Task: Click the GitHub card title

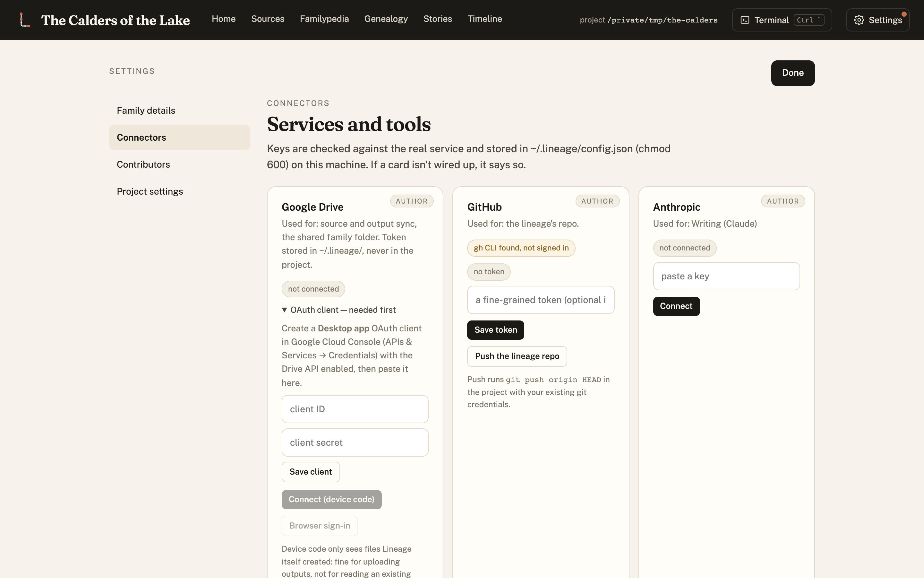Action: coord(484,207)
